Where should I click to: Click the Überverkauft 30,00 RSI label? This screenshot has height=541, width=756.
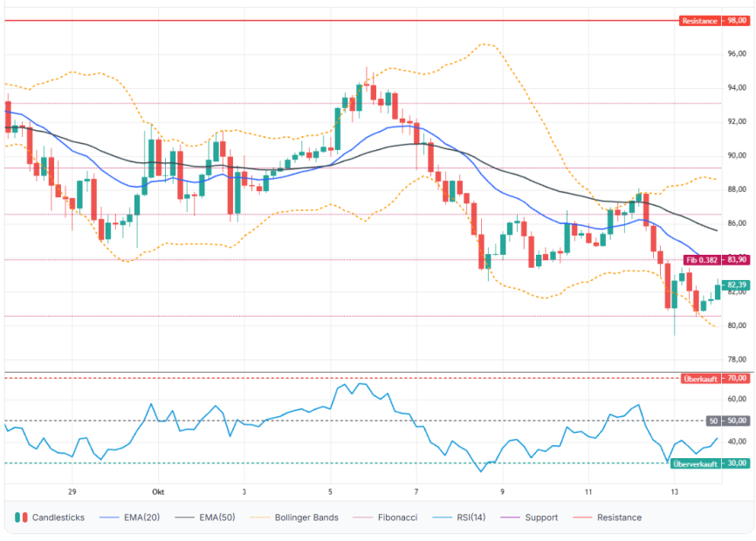pos(711,464)
